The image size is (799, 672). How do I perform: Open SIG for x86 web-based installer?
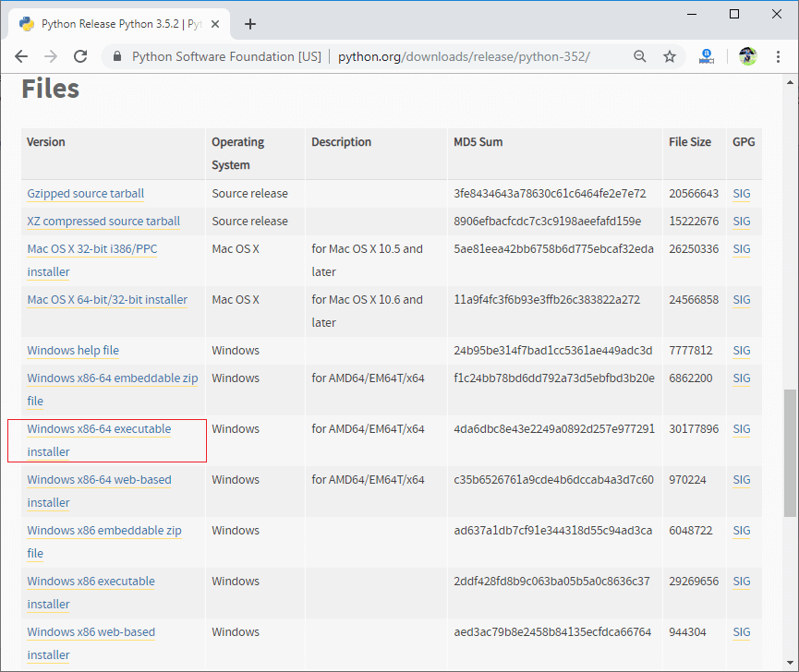pyautogui.click(x=742, y=631)
